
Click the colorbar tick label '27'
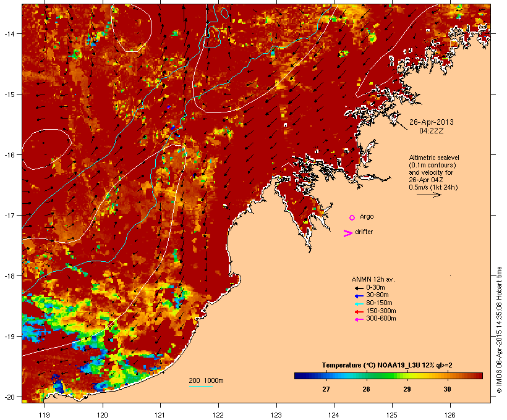[326, 389]
